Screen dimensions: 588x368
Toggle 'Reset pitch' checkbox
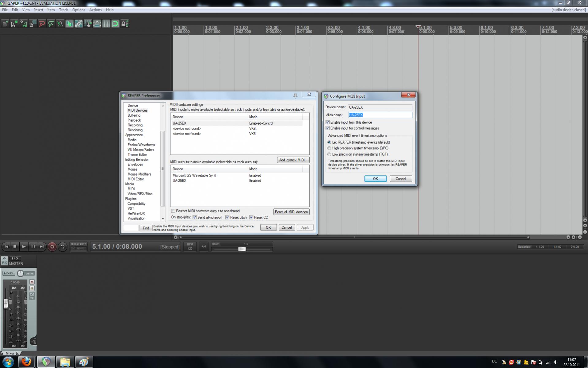point(227,217)
